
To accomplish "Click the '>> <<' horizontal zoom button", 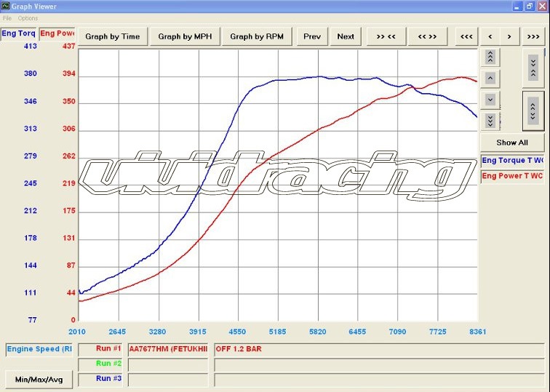I will click(386, 36).
